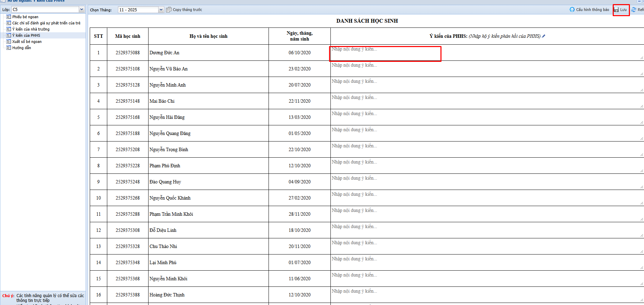The height and width of the screenshot is (305, 644).
Task: Click the Ngày, tháng, năm sinh header
Action: 299,36
